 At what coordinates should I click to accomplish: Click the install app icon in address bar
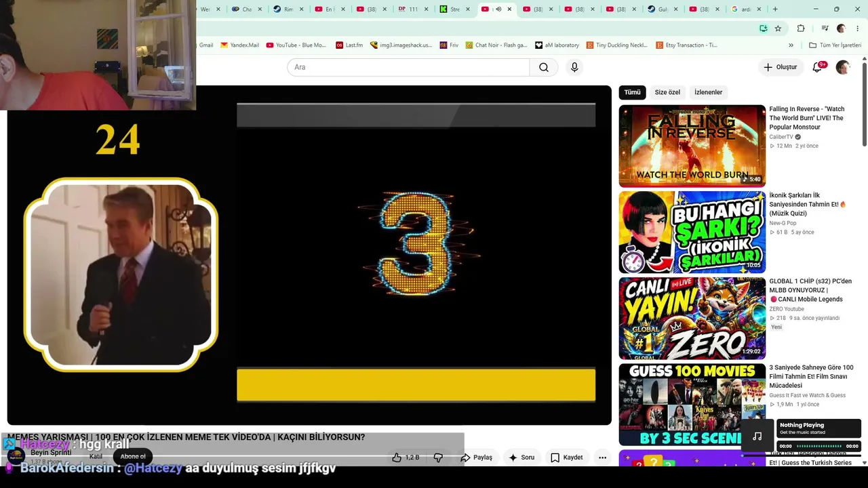pos(764,28)
